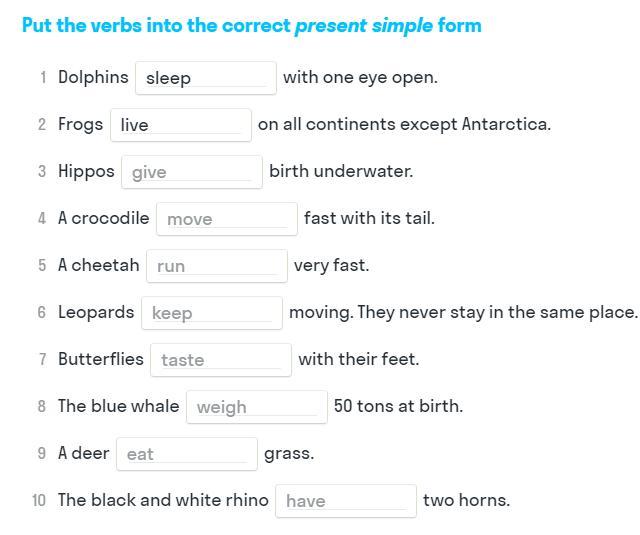
Task: Click the 'move' blank for crocodile sentence
Action: (x=227, y=219)
